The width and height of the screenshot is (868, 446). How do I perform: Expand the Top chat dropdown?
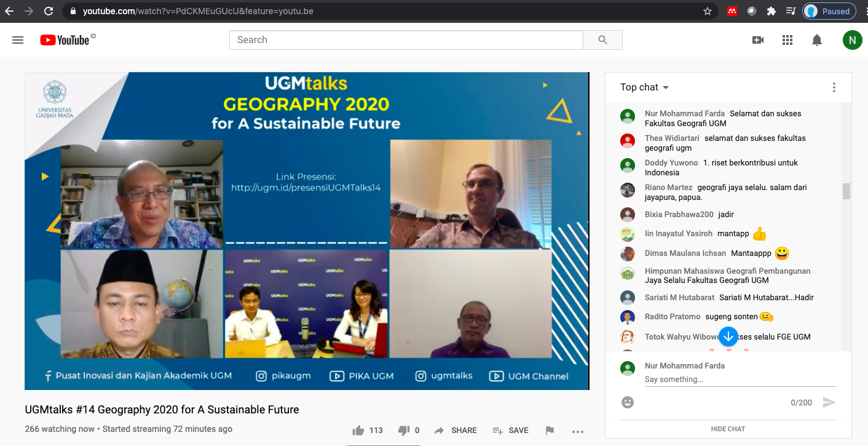[645, 87]
